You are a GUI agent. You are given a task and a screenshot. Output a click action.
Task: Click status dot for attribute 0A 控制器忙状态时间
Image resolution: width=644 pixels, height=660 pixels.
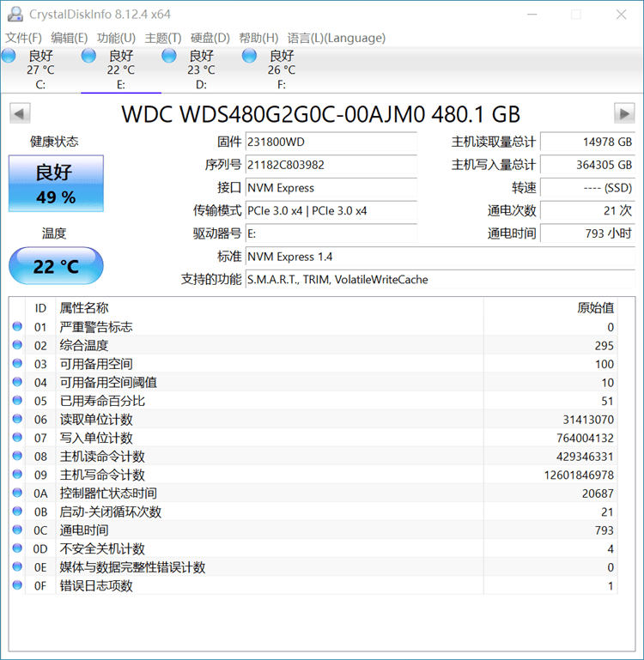[x=17, y=493]
